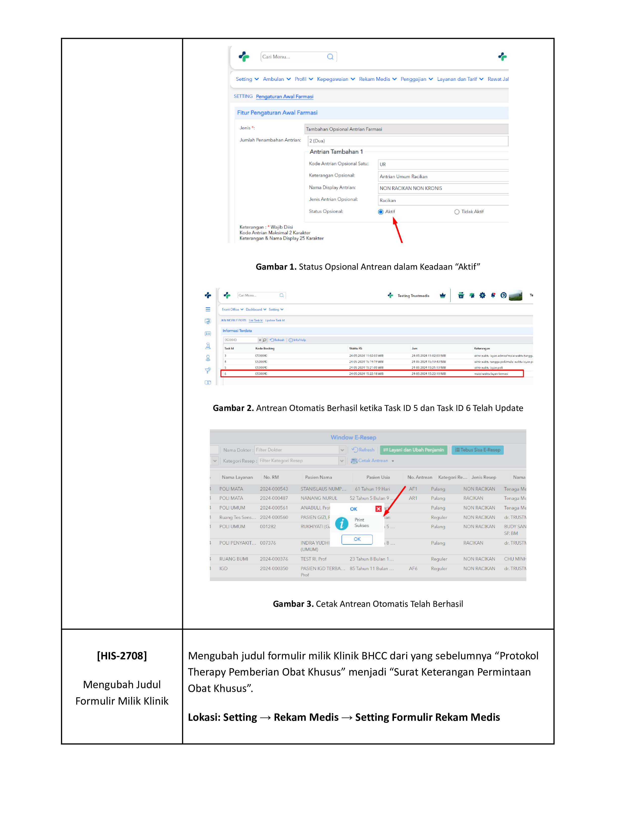Switch to the List Task Id tab

(x=256, y=320)
